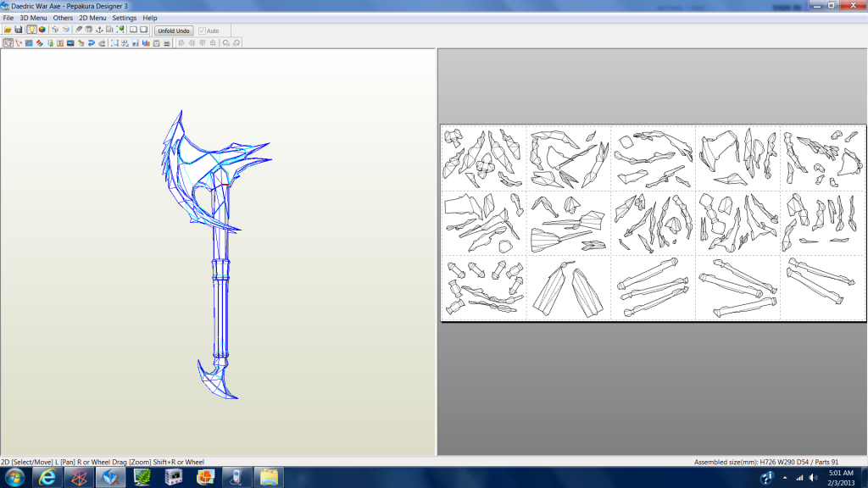Image resolution: width=868 pixels, height=488 pixels.
Task: Select the join/disjoin scissors tool icon
Action: point(19,43)
